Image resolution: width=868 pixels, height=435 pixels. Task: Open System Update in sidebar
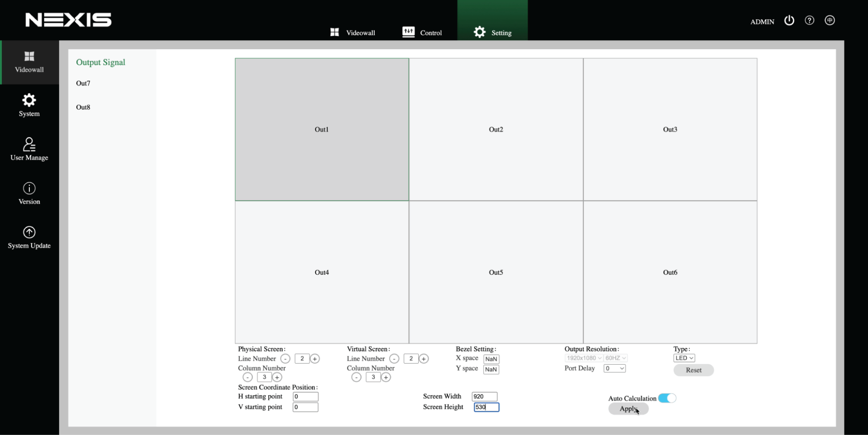(29, 238)
